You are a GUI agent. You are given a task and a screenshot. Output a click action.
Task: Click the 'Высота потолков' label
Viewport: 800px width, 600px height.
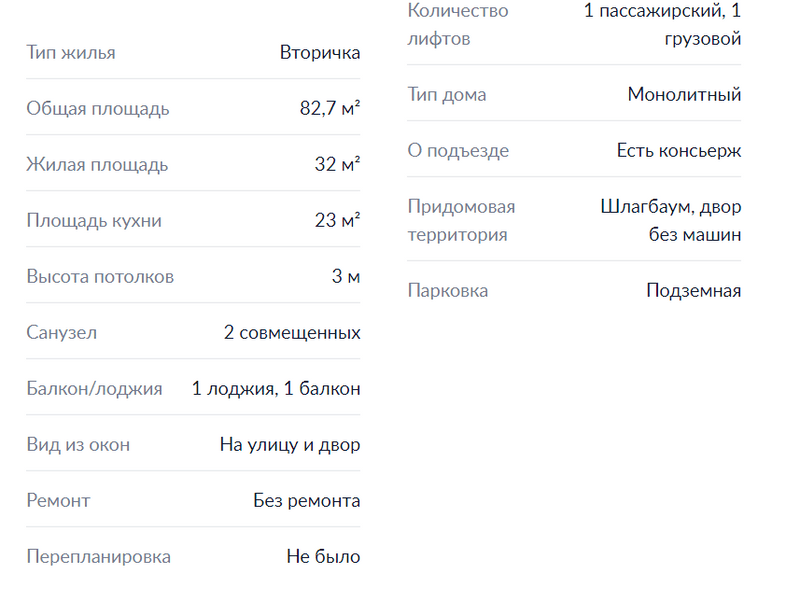(x=100, y=277)
